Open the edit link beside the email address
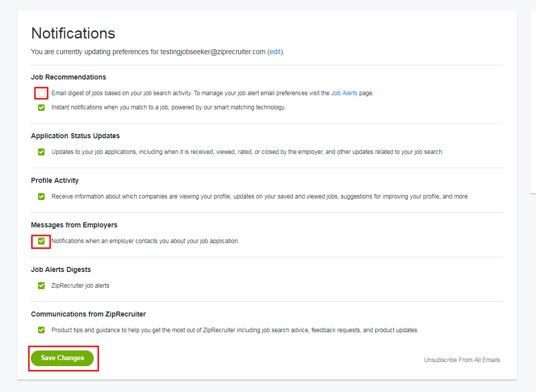This screenshot has height=392, width=536. [275, 52]
